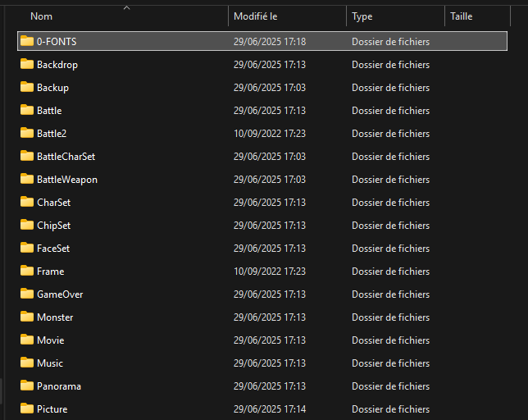Screen dimensions: 528x420
Task: Select the Monster folder icon
Action: 27,317
